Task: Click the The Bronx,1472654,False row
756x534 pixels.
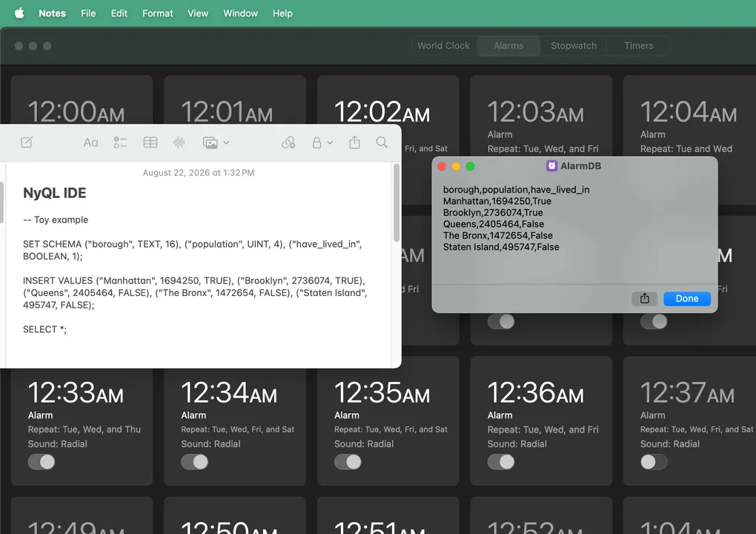Action: pyautogui.click(x=497, y=235)
